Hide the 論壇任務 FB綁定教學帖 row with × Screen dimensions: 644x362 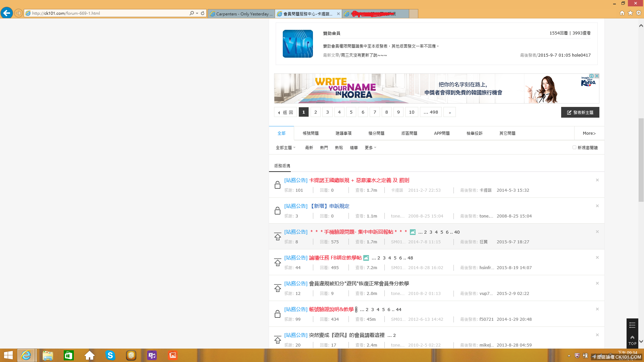597,257
